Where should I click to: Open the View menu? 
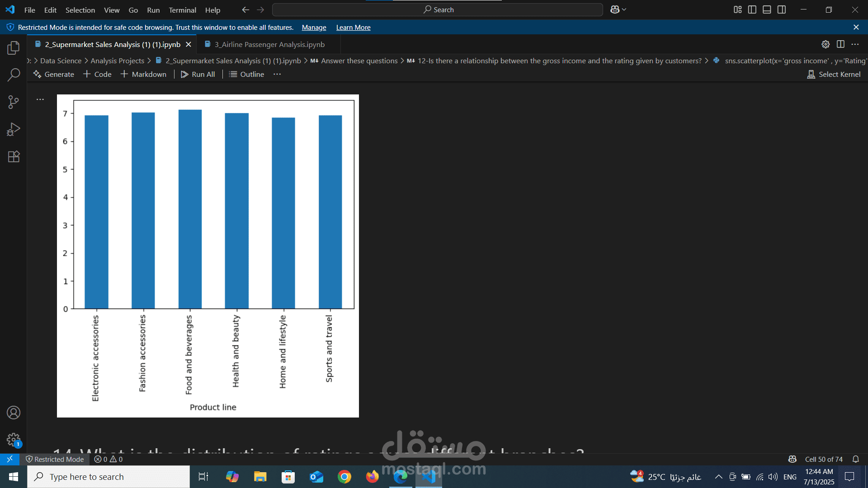[112, 10]
